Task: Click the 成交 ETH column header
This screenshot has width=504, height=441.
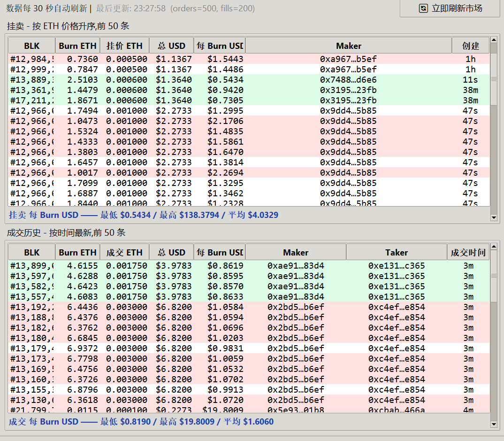Action: pyautogui.click(x=124, y=253)
